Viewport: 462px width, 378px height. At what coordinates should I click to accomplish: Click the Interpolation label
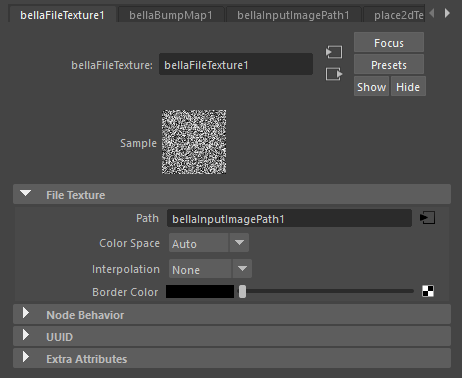(x=126, y=269)
